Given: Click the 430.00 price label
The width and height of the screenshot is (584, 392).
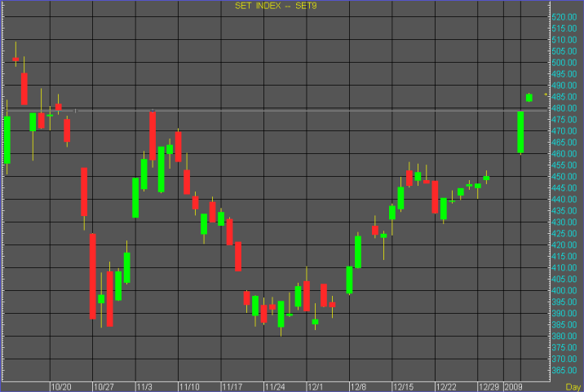Looking at the screenshot, I should tap(564, 222).
